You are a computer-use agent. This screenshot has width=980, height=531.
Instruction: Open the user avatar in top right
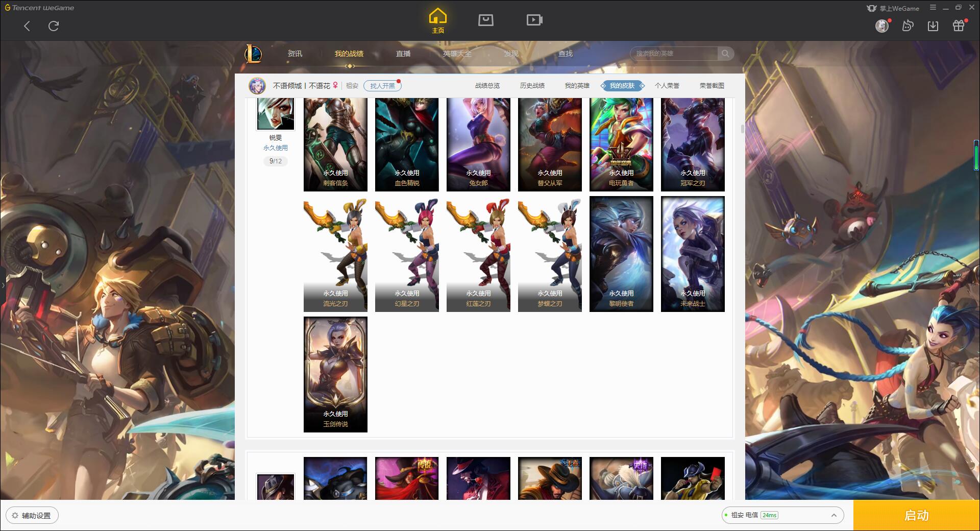click(882, 26)
